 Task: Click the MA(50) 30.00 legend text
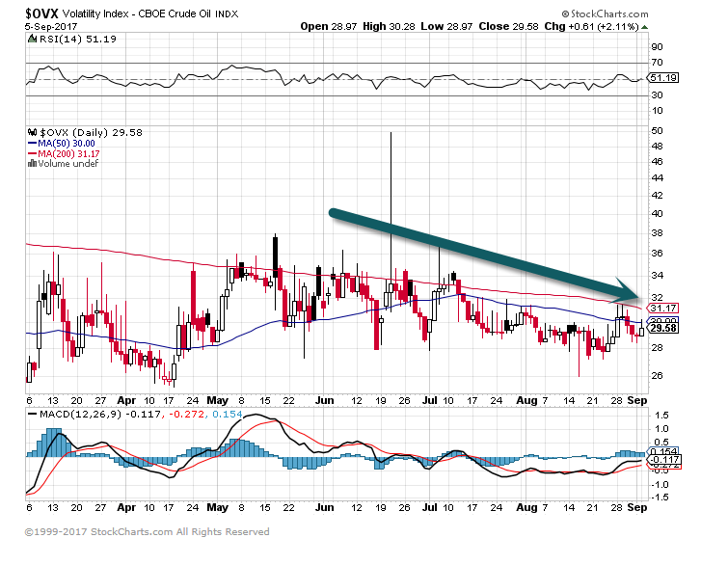(x=67, y=144)
